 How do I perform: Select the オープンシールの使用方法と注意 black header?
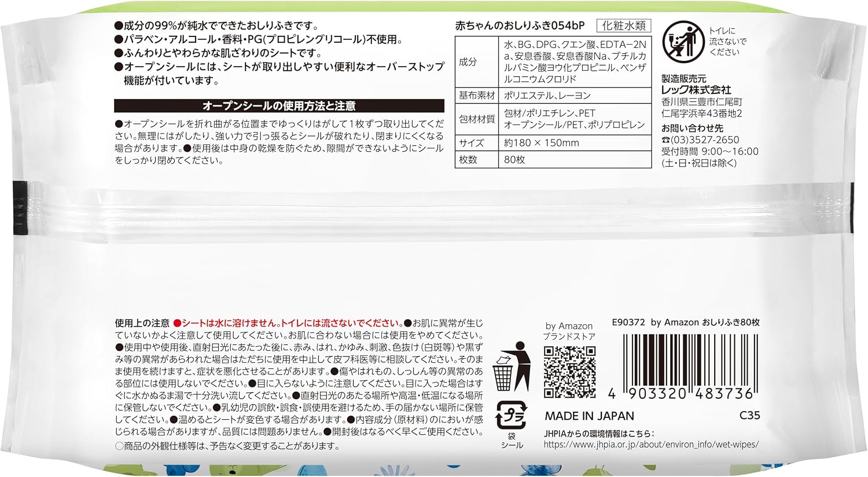pyautogui.click(x=279, y=106)
